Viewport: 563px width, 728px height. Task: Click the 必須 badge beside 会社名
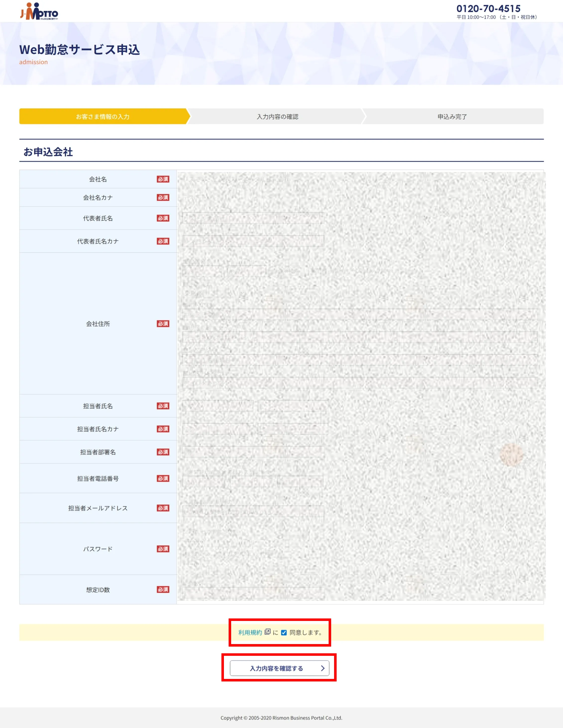pyautogui.click(x=163, y=179)
